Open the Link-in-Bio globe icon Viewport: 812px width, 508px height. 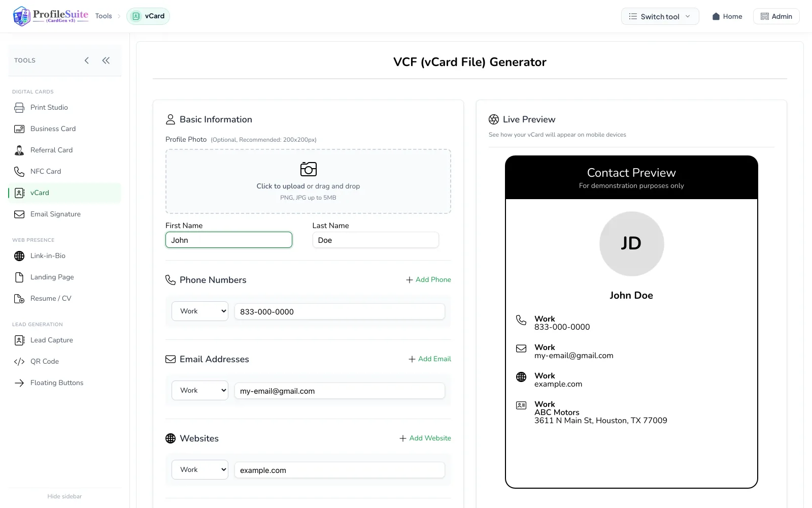click(x=19, y=256)
